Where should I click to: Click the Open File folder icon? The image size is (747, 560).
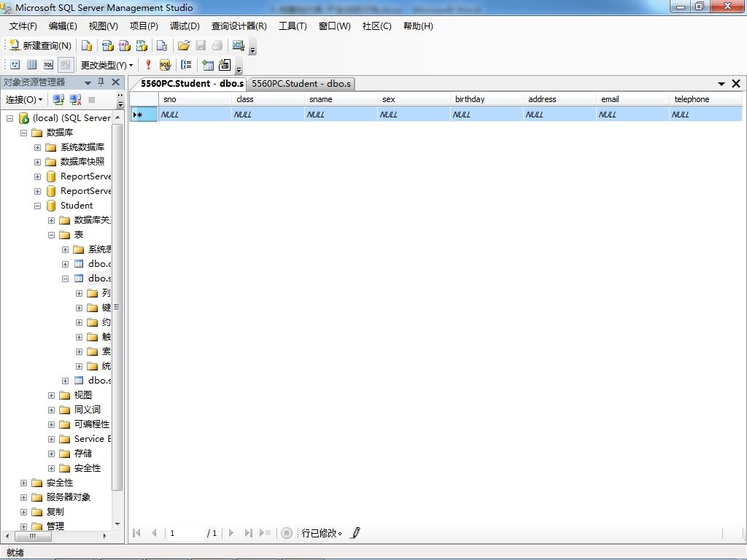click(x=183, y=45)
